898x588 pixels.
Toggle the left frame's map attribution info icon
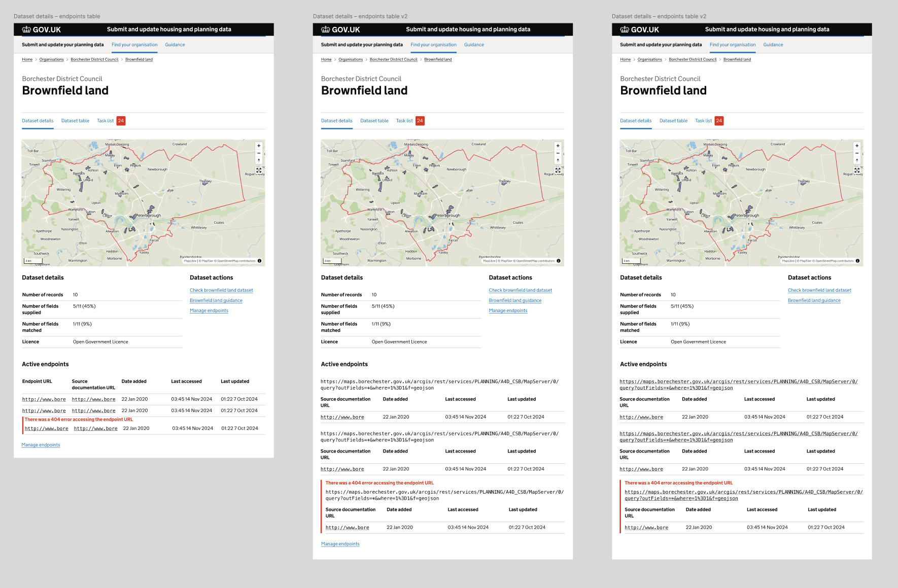[x=259, y=261]
